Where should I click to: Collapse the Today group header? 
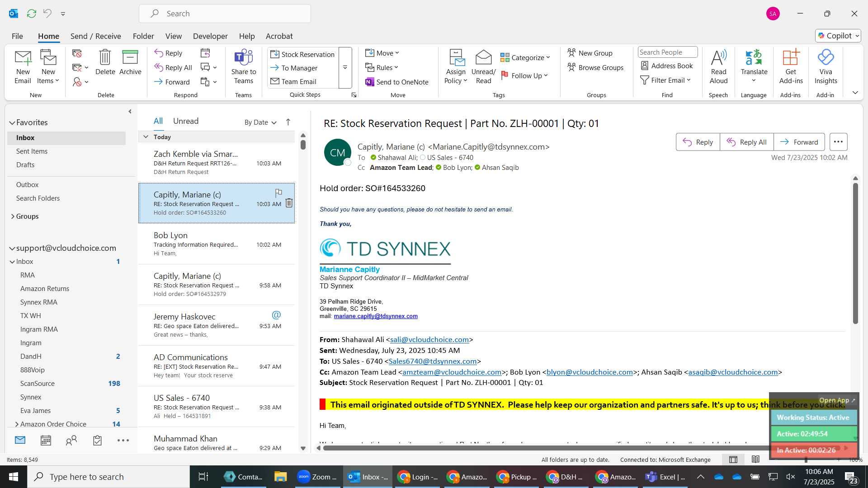(146, 136)
